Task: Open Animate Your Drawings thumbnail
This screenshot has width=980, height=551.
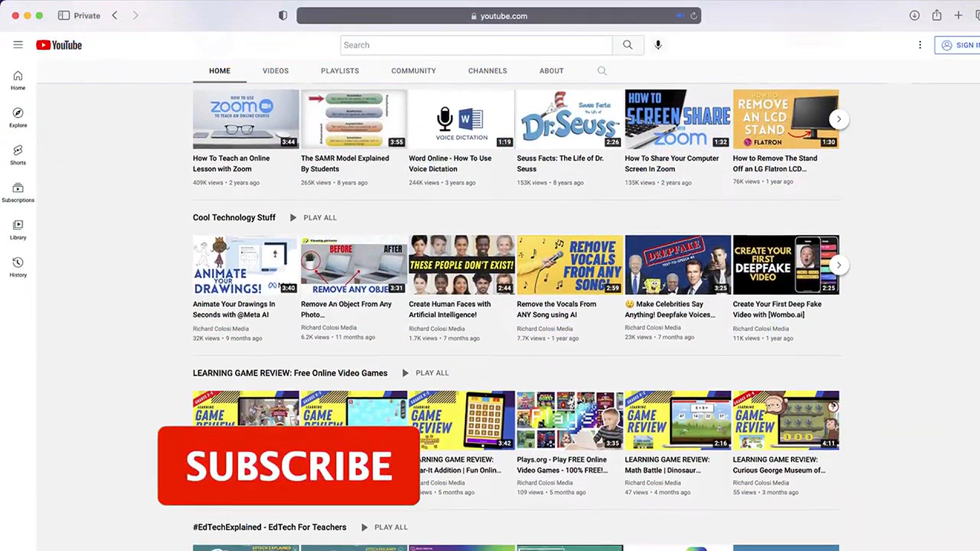Action: [246, 265]
